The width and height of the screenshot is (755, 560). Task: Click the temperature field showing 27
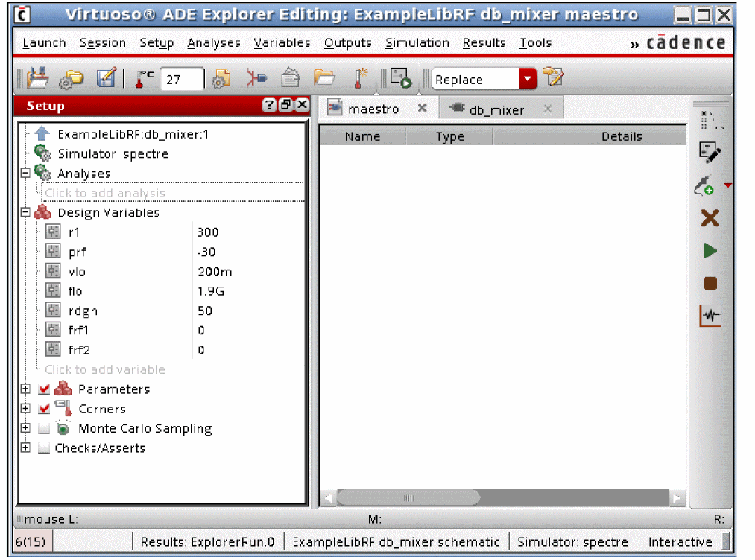(182, 80)
